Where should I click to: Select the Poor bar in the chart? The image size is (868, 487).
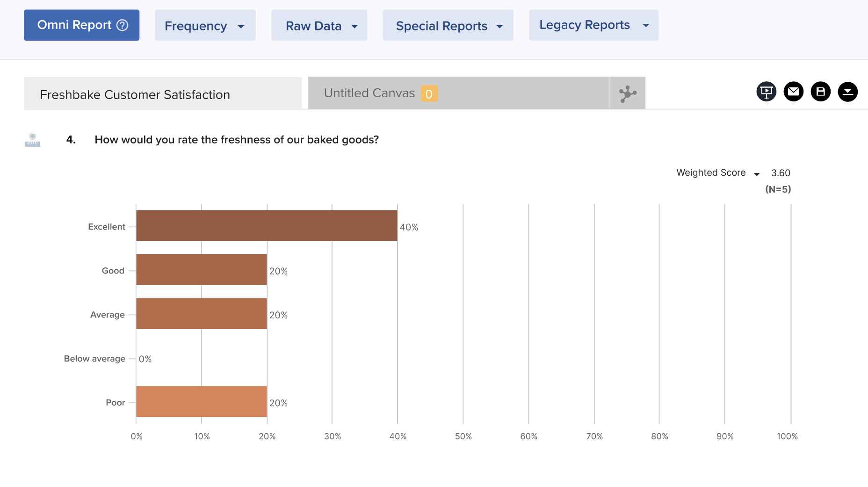tap(201, 401)
